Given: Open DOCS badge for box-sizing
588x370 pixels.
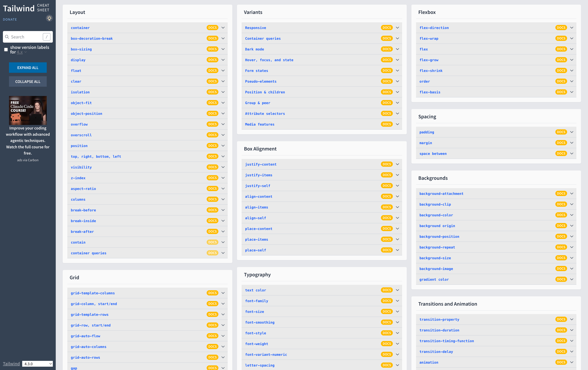Looking at the screenshot, I should tap(212, 49).
